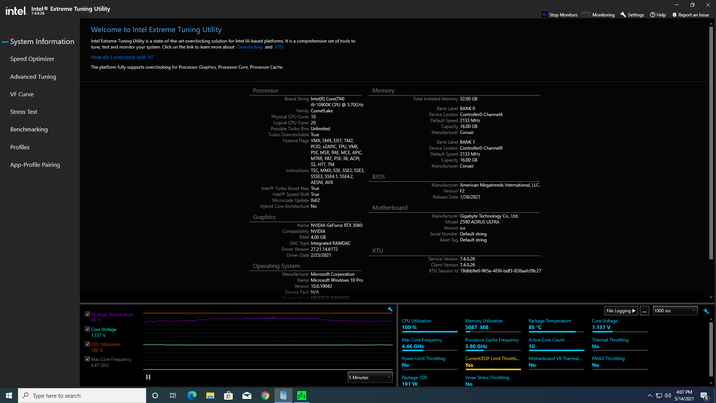Show hidden system tray icons

650,395
